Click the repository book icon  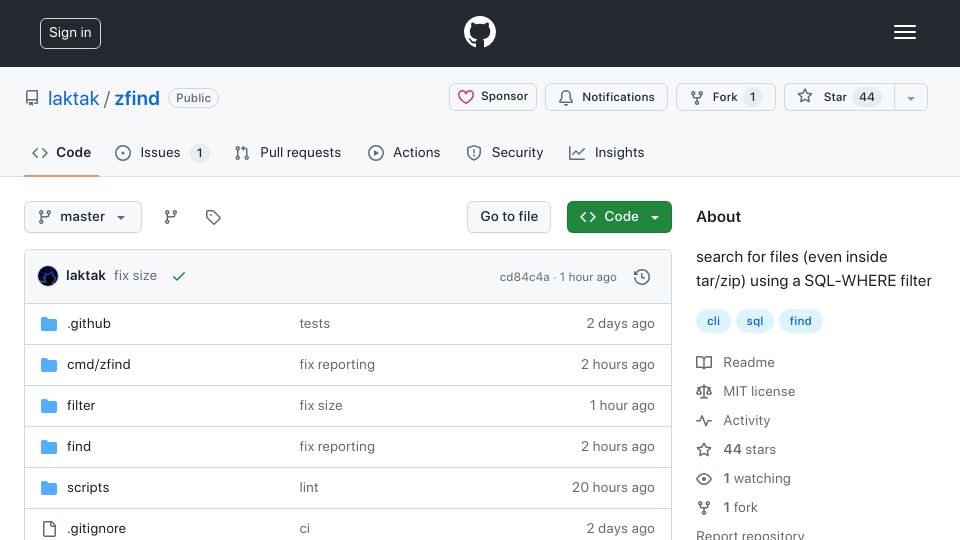point(32,98)
